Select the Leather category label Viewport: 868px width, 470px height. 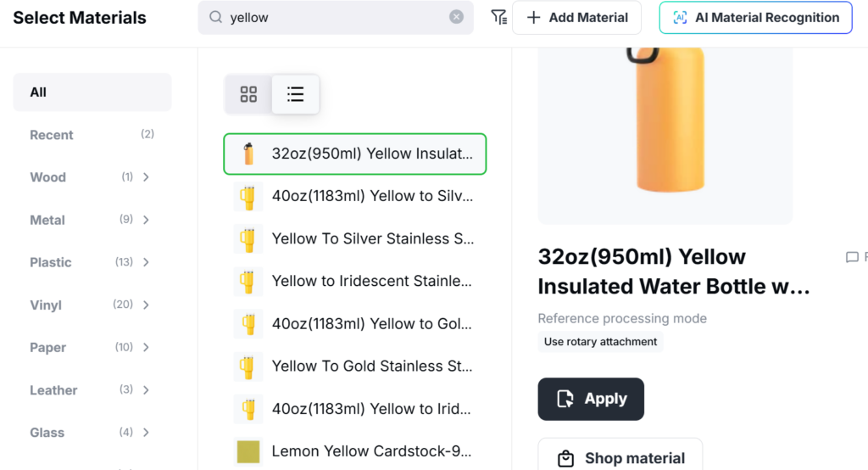point(53,390)
